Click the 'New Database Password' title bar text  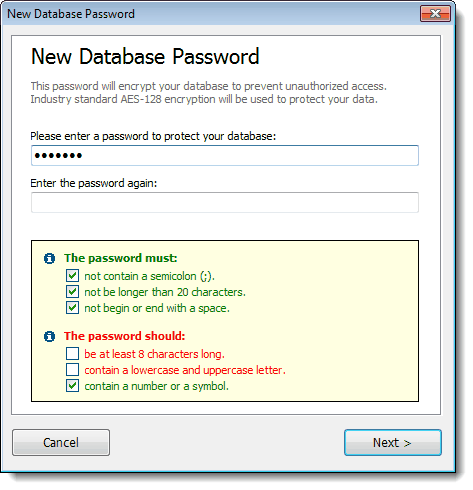click(71, 14)
